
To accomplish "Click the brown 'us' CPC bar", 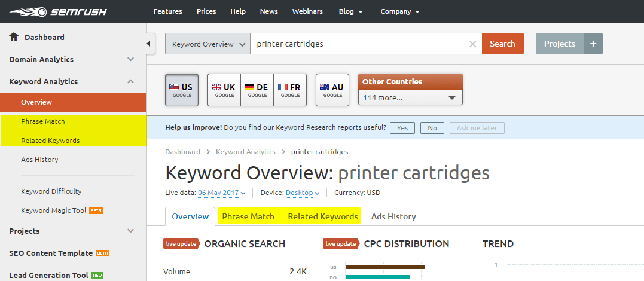I will tap(385, 267).
